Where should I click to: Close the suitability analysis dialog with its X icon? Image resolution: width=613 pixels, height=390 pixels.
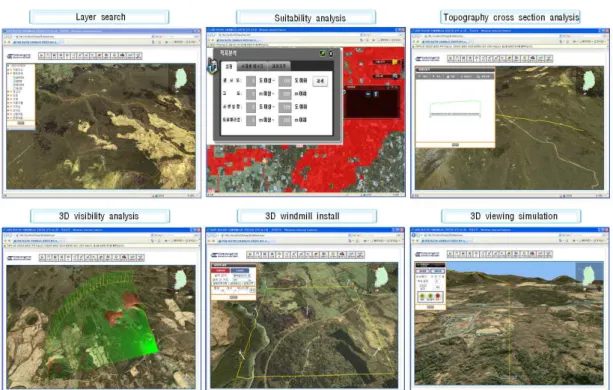(x=331, y=53)
